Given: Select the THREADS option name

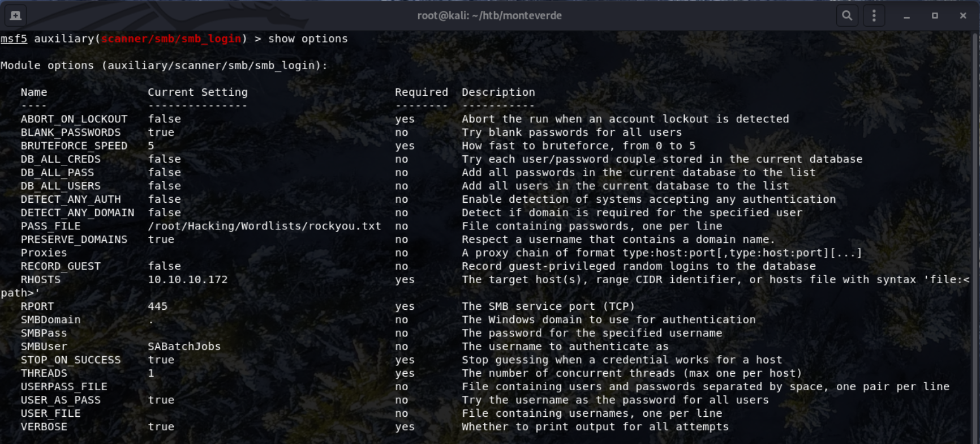Looking at the screenshot, I should (44, 373).
